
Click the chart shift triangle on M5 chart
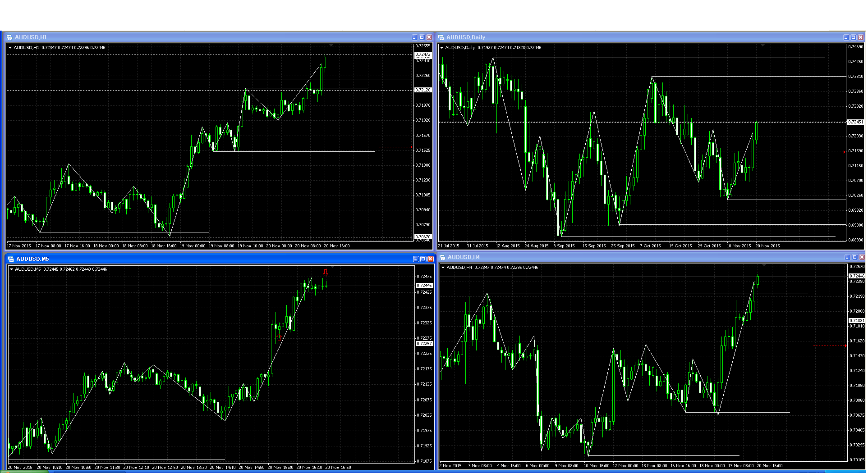332,267
